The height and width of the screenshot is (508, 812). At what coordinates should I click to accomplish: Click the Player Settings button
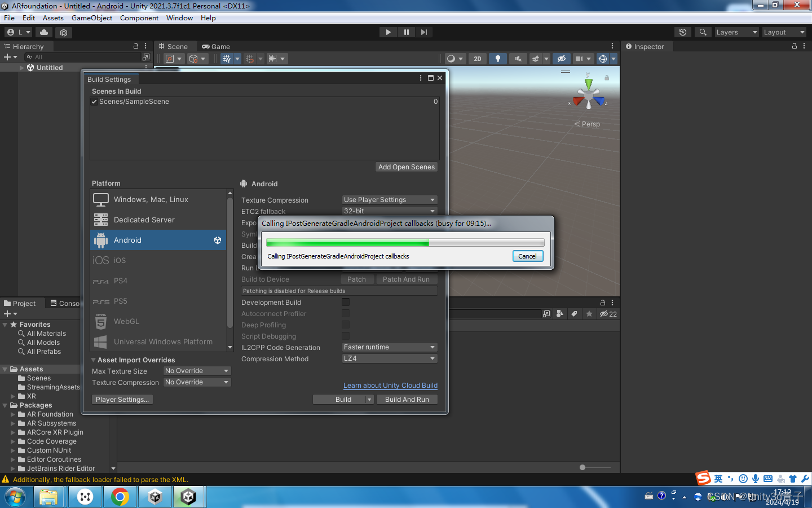tap(122, 400)
